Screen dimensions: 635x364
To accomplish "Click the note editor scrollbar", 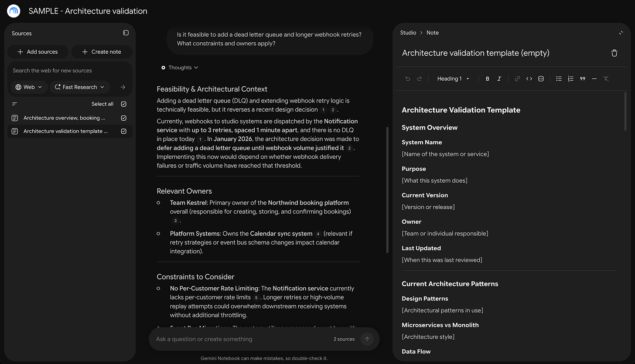I will [626, 111].
